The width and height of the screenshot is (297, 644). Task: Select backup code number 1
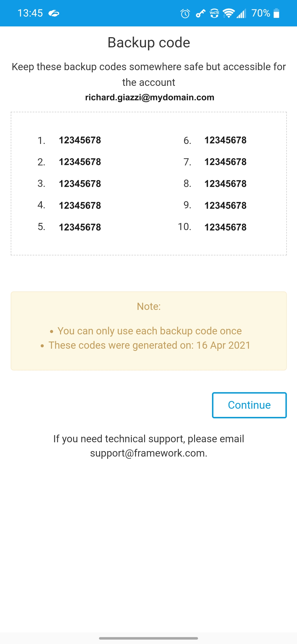80,140
